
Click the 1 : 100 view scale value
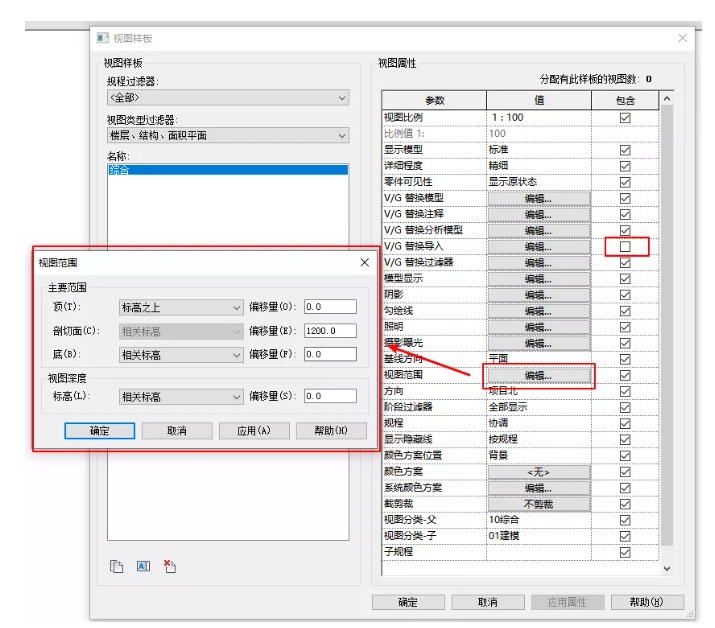[508, 117]
